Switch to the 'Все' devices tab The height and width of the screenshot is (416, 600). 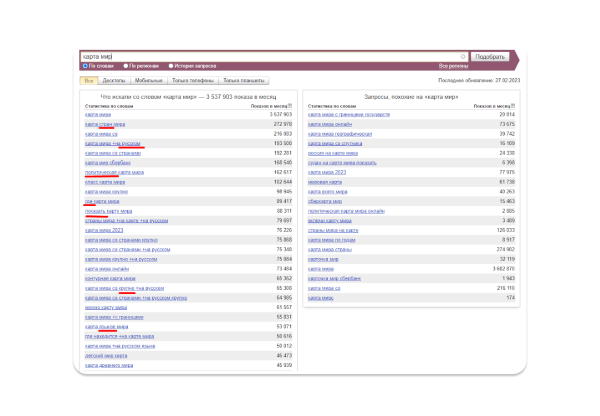coord(88,80)
